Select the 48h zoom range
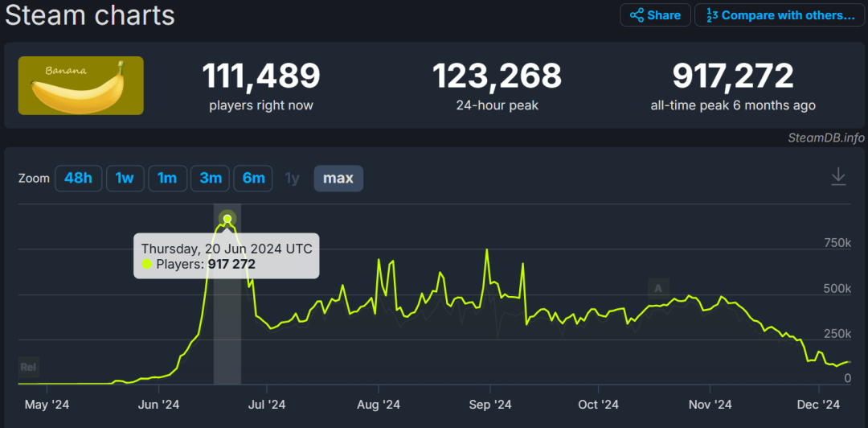Screen dimensions: 868x428 78,179
